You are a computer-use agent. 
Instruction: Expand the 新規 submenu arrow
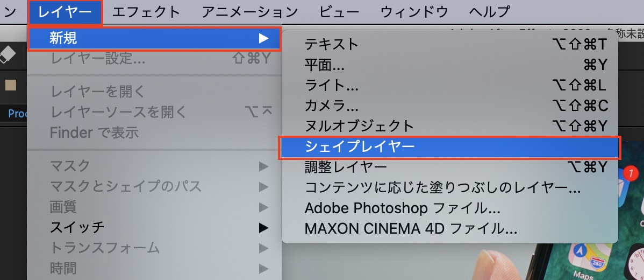264,39
